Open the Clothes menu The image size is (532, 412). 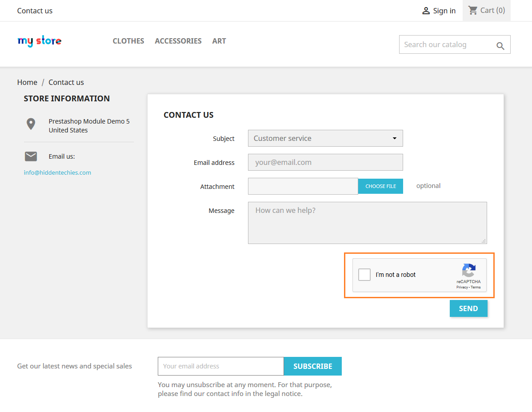[128, 41]
